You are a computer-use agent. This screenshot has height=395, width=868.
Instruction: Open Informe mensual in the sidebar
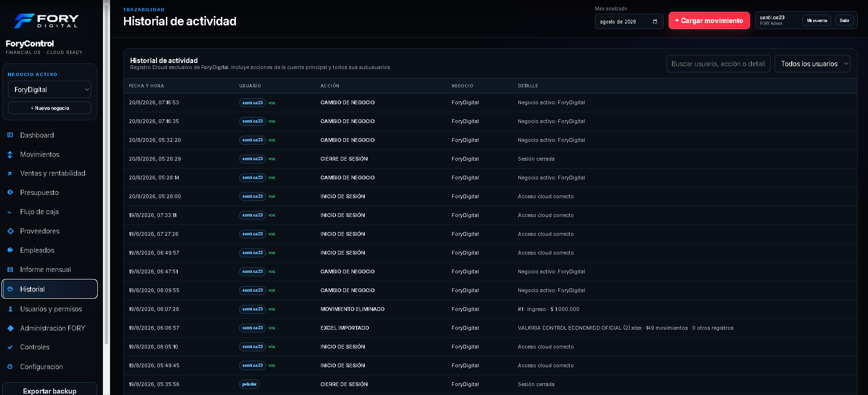tap(49, 270)
